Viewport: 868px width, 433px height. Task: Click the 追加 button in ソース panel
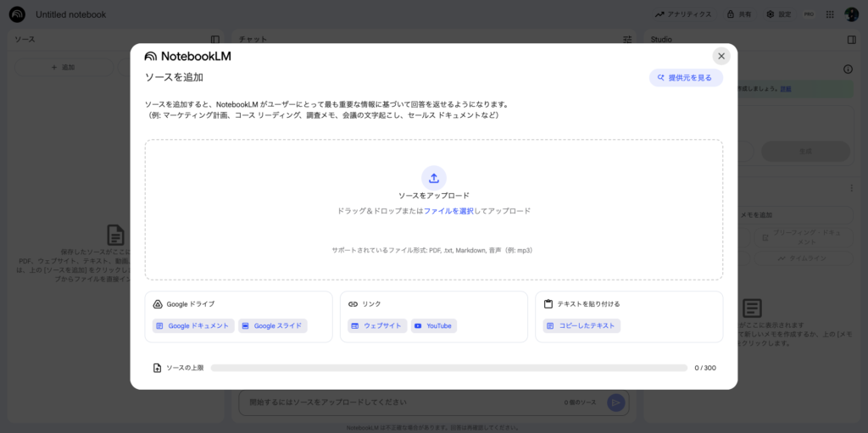[x=64, y=67]
